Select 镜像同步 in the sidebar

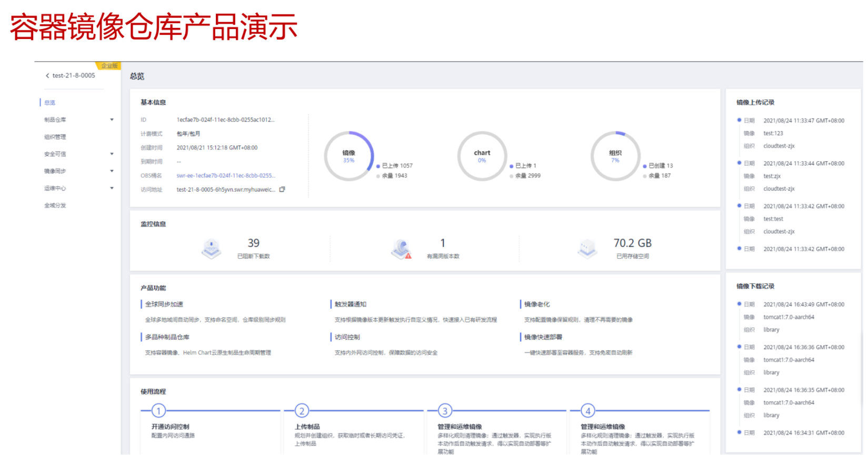pyautogui.click(x=55, y=171)
